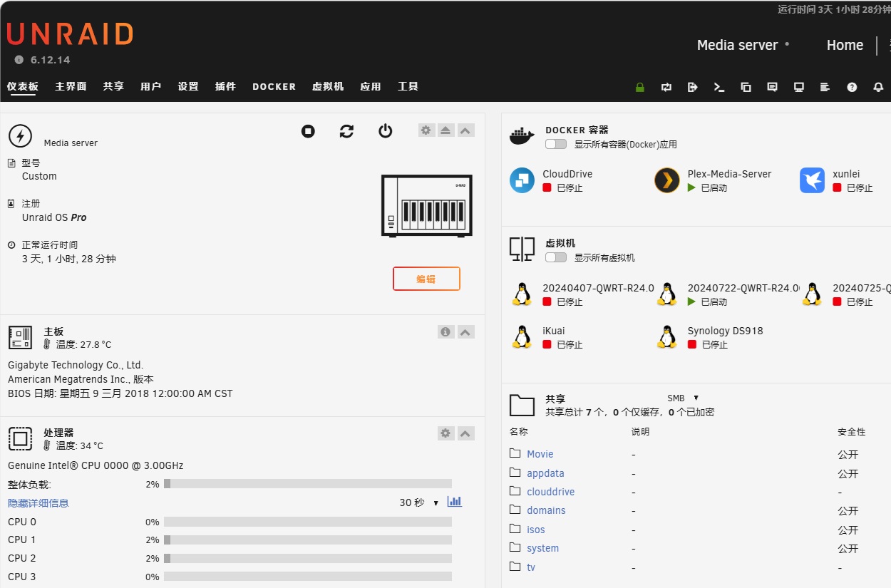Go to the 主界面 main tab
The image size is (891, 588).
click(x=71, y=86)
